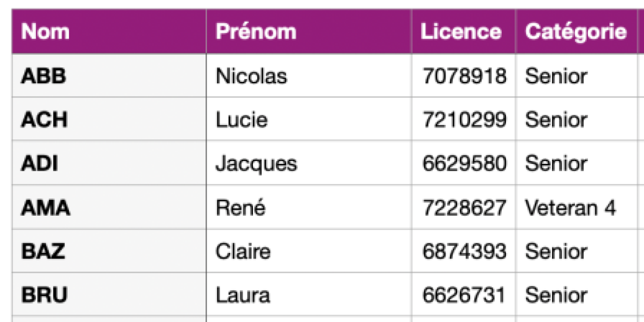This screenshot has width=644, height=322.
Task: Click the first name Jacques
Action: point(256,164)
